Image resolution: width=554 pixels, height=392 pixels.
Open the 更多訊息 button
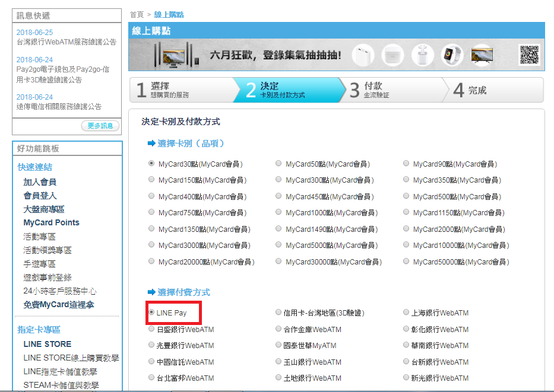[100, 126]
